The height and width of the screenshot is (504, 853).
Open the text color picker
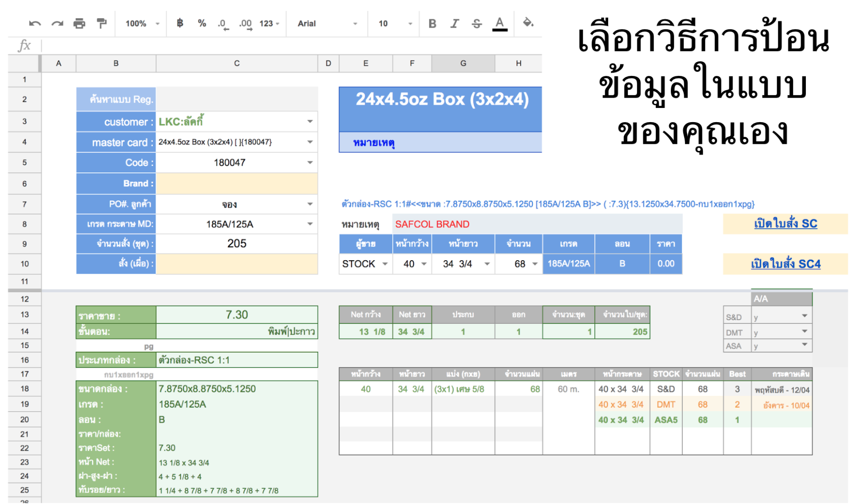pos(500,24)
